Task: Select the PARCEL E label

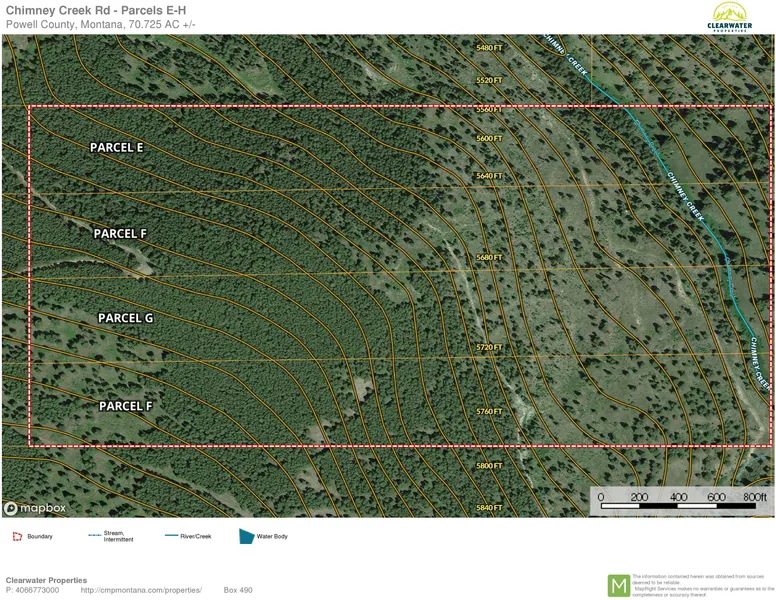Action: tap(116, 147)
